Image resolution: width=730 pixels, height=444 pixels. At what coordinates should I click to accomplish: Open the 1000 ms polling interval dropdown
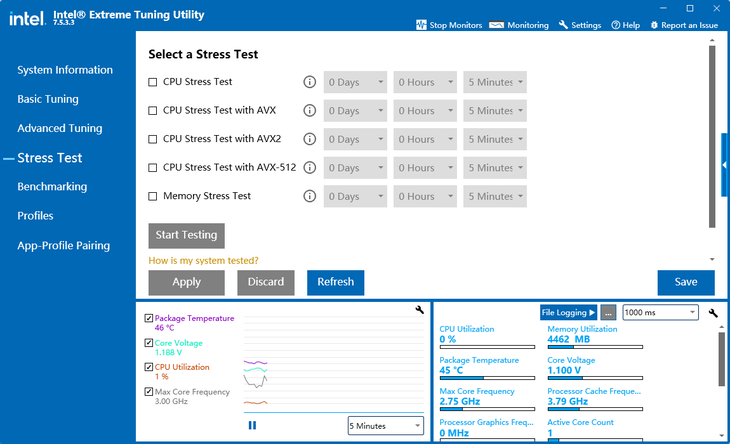click(659, 312)
